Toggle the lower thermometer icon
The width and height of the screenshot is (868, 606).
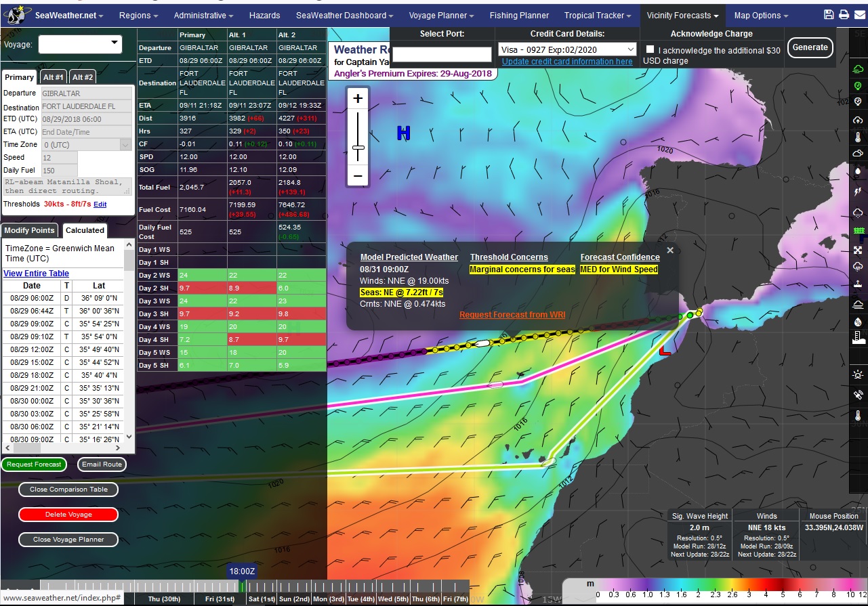(858, 416)
